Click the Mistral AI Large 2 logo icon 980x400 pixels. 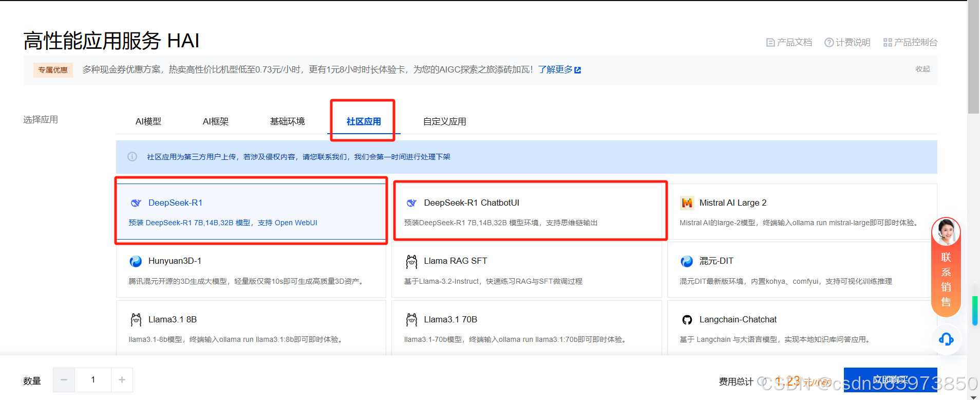pyautogui.click(x=687, y=203)
